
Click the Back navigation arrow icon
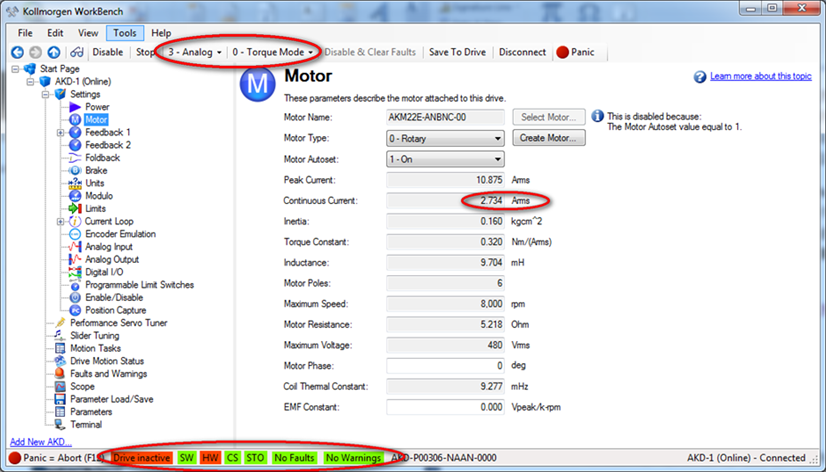17,52
